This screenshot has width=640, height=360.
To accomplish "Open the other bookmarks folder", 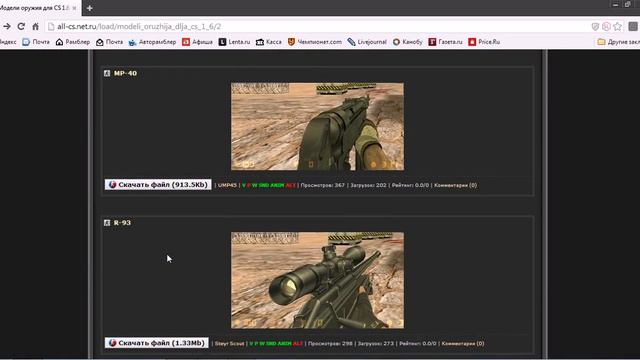I will coord(618,42).
